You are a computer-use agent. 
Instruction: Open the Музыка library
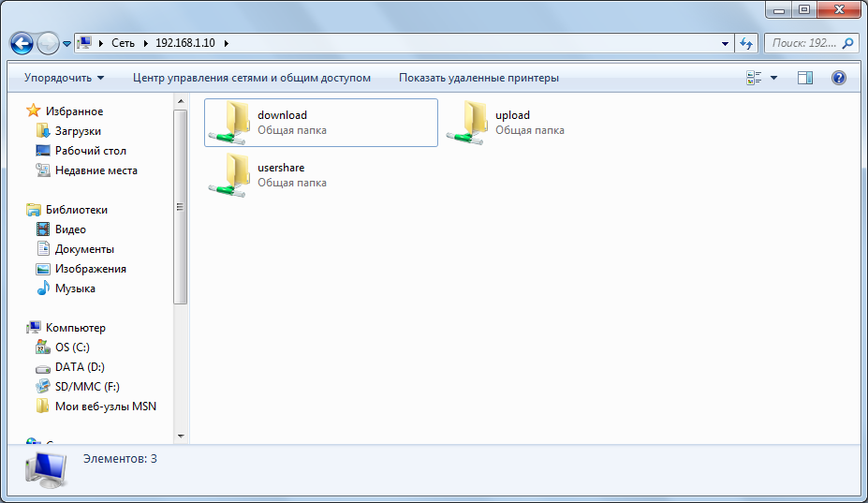[x=75, y=288]
